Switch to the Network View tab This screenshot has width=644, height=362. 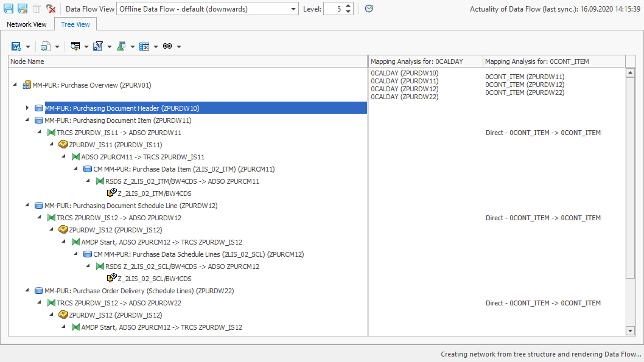pyautogui.click(x=27, y=24)
